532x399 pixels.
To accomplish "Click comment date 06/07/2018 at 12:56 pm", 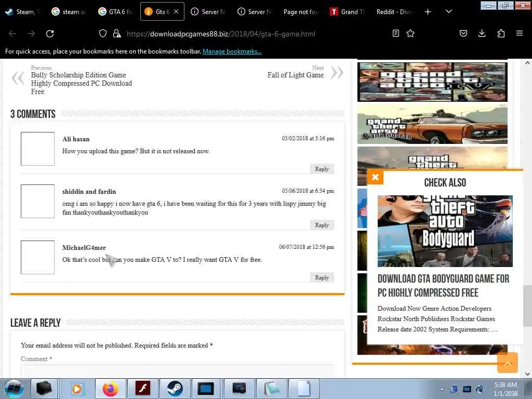I will [307, 247].
